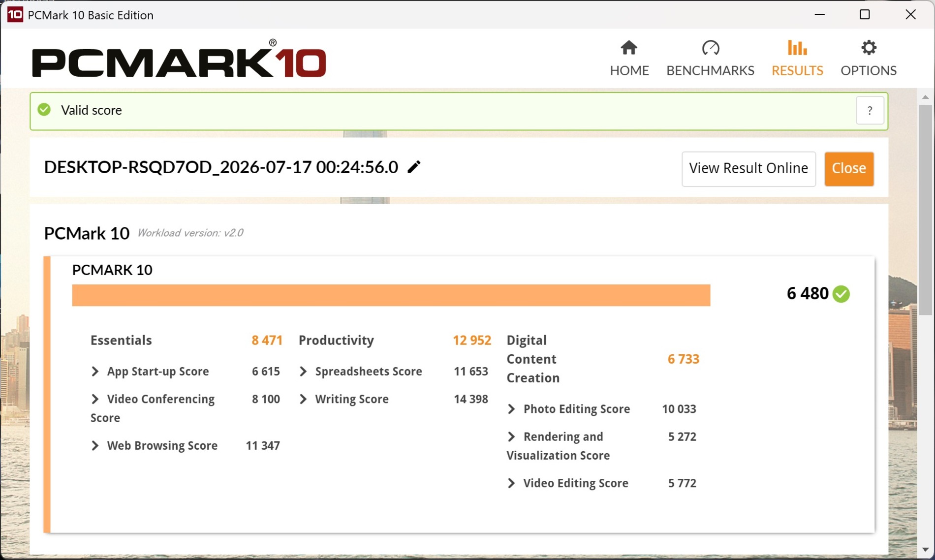Image resolution: width=935 pixels, height=560 pixels.
Task: Click the overall score 6 480
Action: (808, 294)
